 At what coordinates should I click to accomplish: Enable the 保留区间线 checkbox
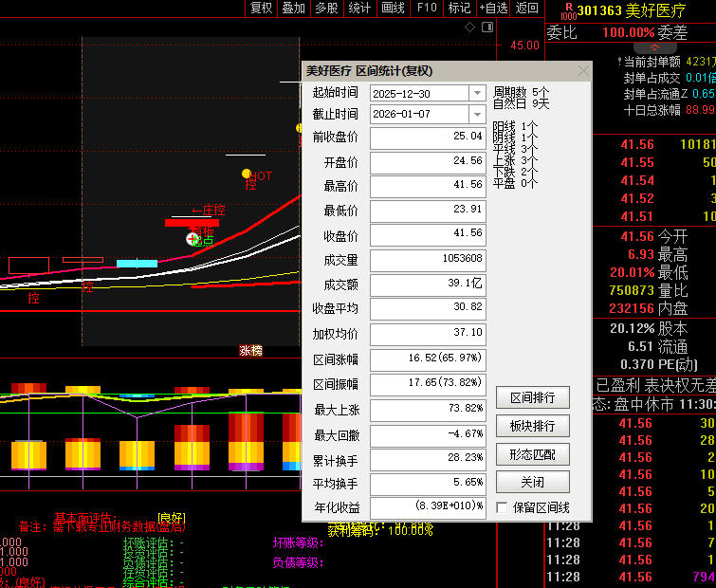(x=502, y=507)
